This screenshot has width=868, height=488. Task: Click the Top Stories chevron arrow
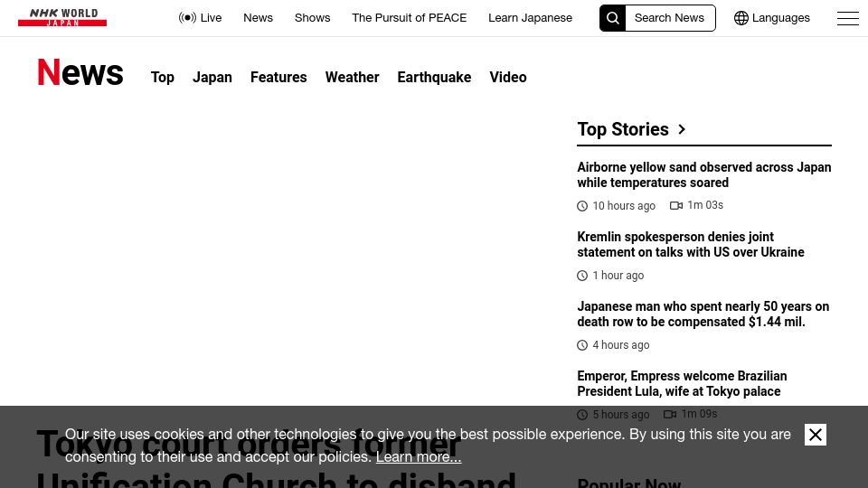pyautogui.click(x=682, y=129)
